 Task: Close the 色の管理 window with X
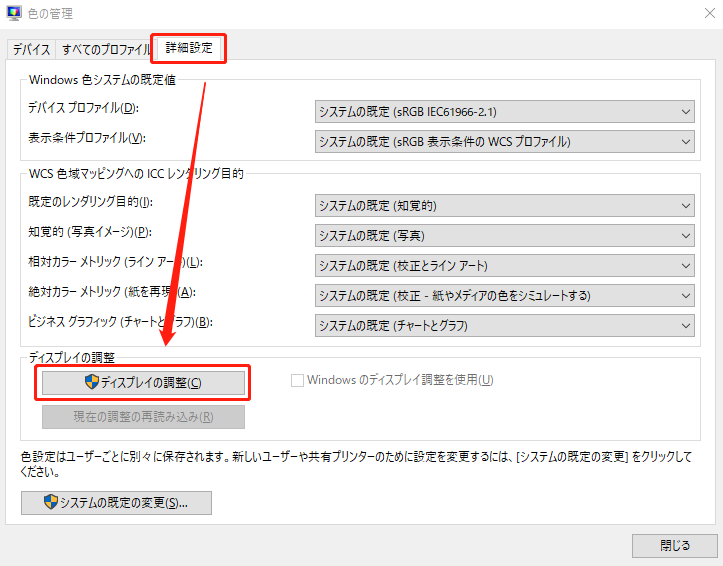[x=710, y=13]
